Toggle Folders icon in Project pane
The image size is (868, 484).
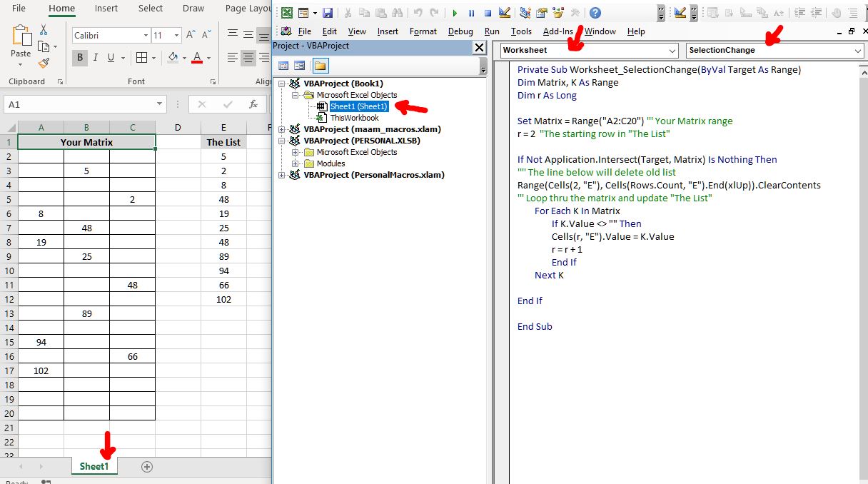(x=320, y=66)
